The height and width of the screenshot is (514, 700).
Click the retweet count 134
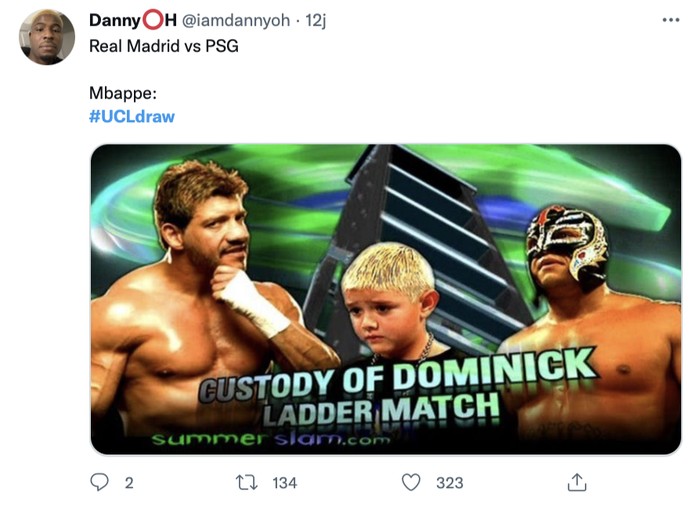(284, 483)
